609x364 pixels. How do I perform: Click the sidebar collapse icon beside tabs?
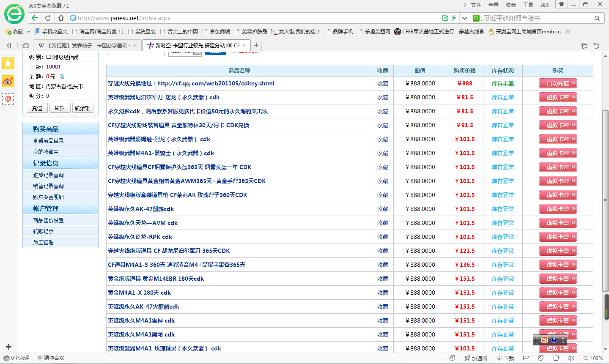point(9,45)
